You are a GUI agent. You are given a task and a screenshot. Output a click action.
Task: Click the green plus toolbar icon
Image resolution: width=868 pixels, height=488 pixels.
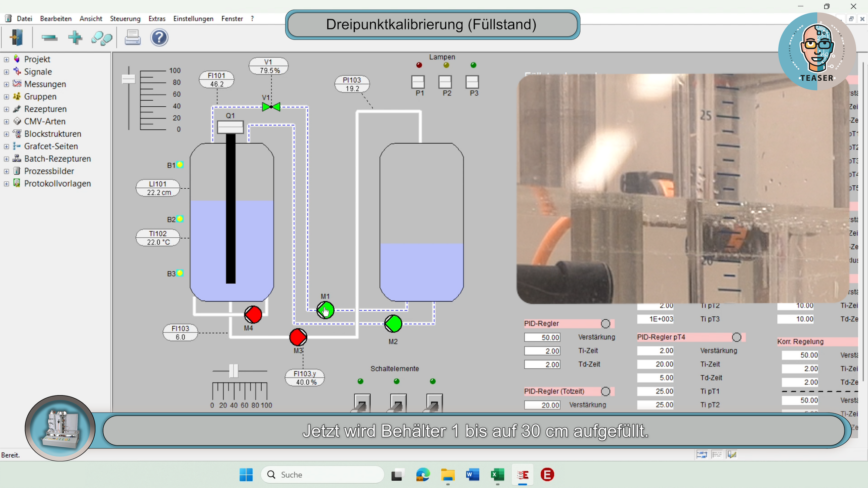pos(75,38)
